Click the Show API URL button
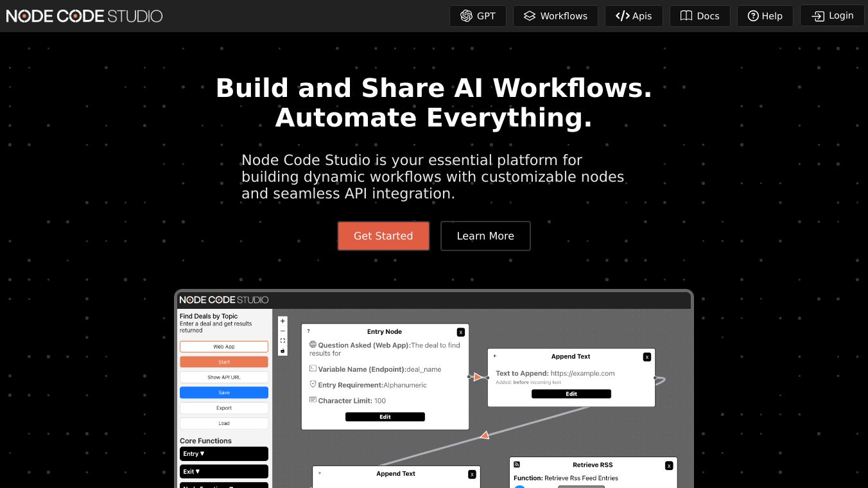Screen dimensions: 868x488 tap(224, 378)
